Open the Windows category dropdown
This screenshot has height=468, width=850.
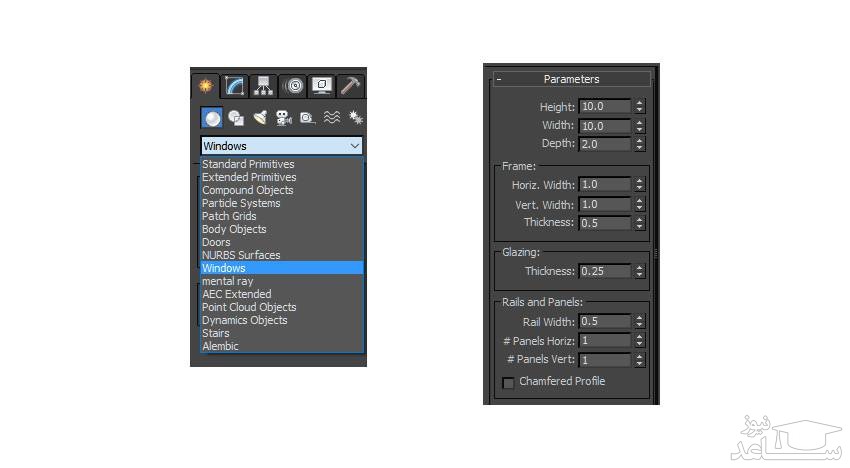click(281, 146)
